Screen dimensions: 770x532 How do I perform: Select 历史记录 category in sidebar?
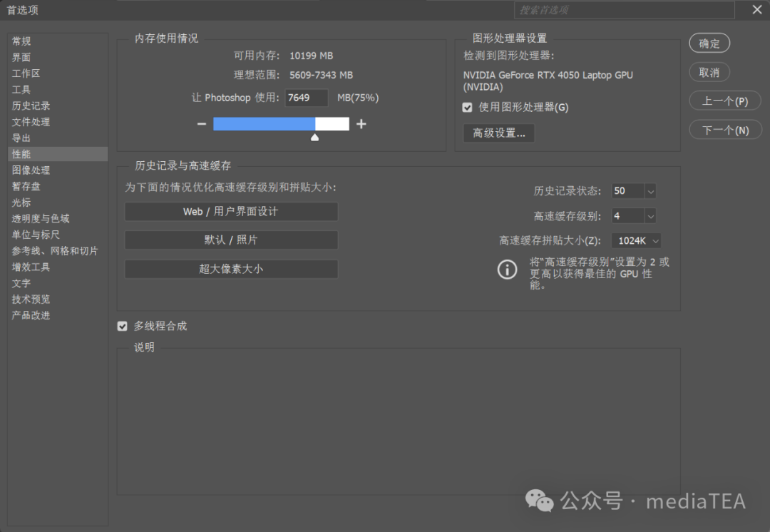pyautogui.click(x=58, y=106)
